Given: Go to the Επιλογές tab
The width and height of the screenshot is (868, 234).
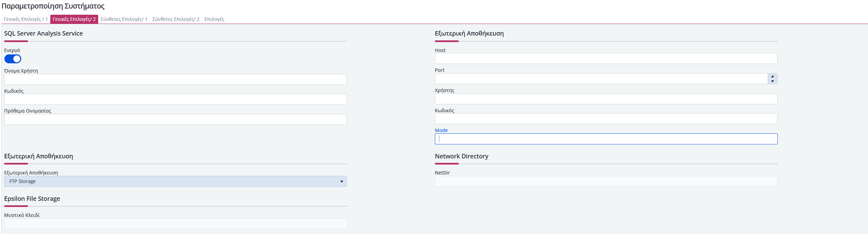Looking at the screenshot, I should tap(214, 19).
